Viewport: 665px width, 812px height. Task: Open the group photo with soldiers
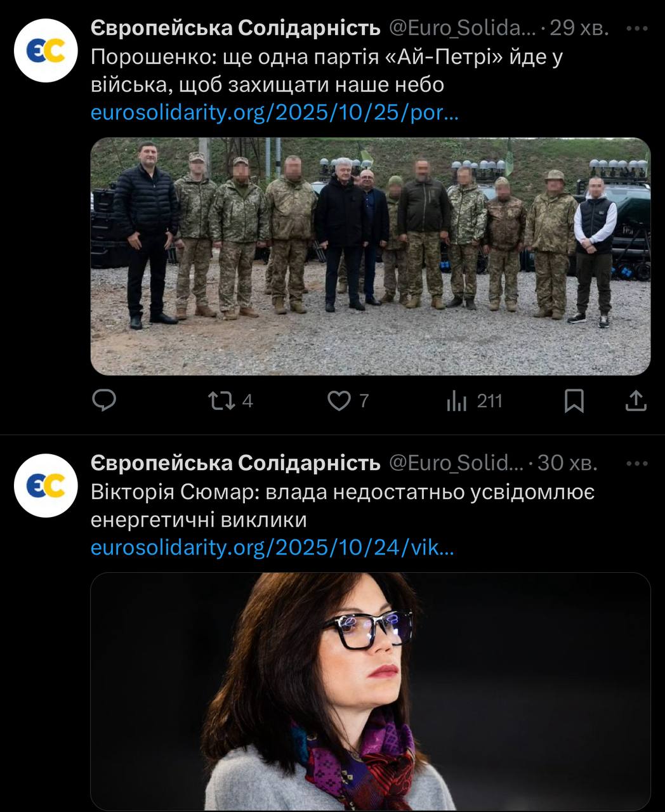pyautogui.click(x=371, y=256)
